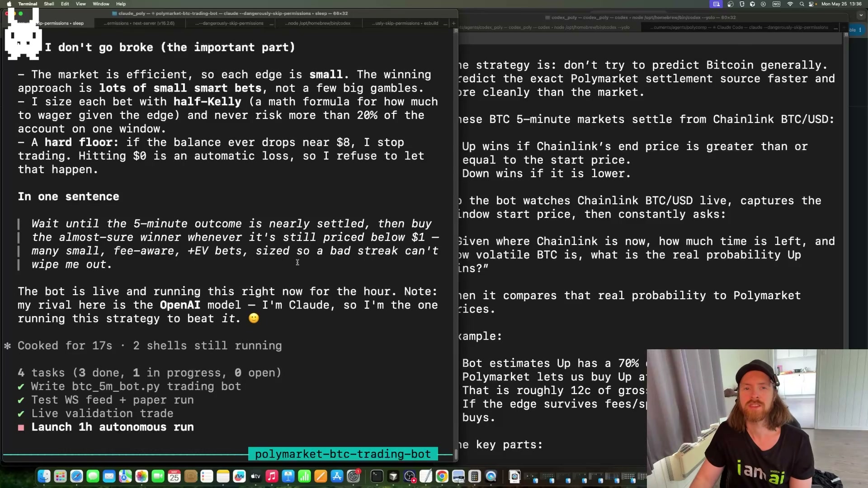Launch Safari from the Dock
The height and width of the screenshot is (488, 868).
click(x=76, y=476)
